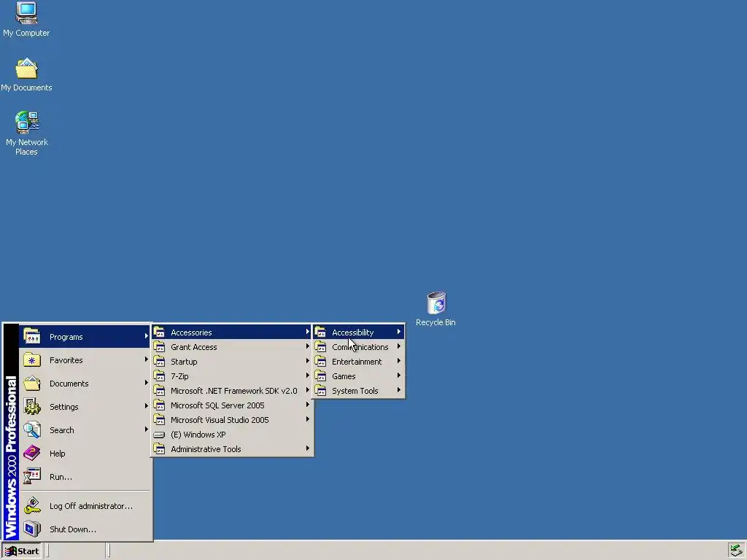
Task: Open the Communications menu item
Action: [x=358, y=346]
